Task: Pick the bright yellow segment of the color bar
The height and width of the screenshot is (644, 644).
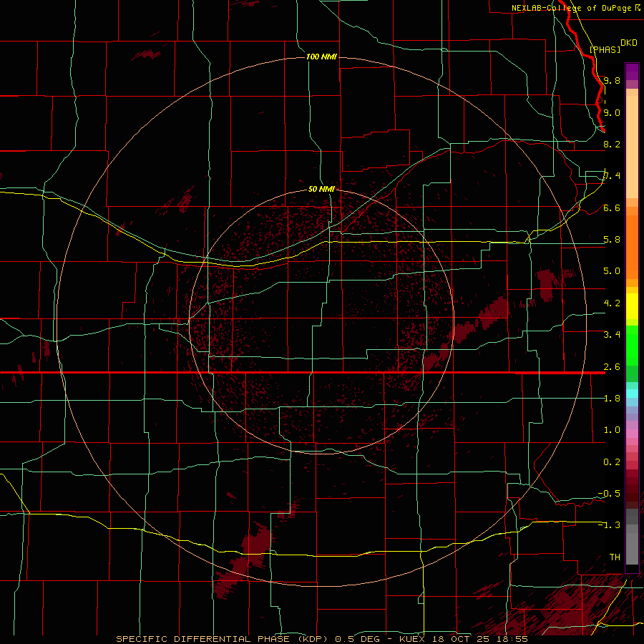Action: pos(632,306)
